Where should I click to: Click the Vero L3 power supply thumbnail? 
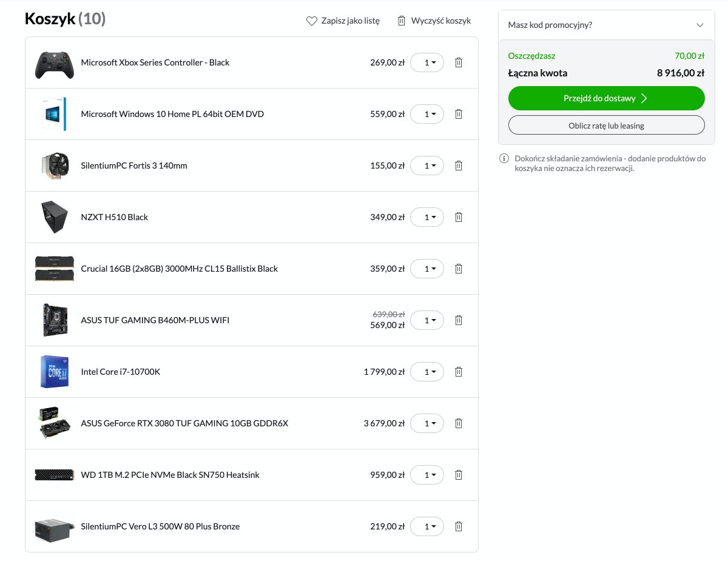coord(55,529)
